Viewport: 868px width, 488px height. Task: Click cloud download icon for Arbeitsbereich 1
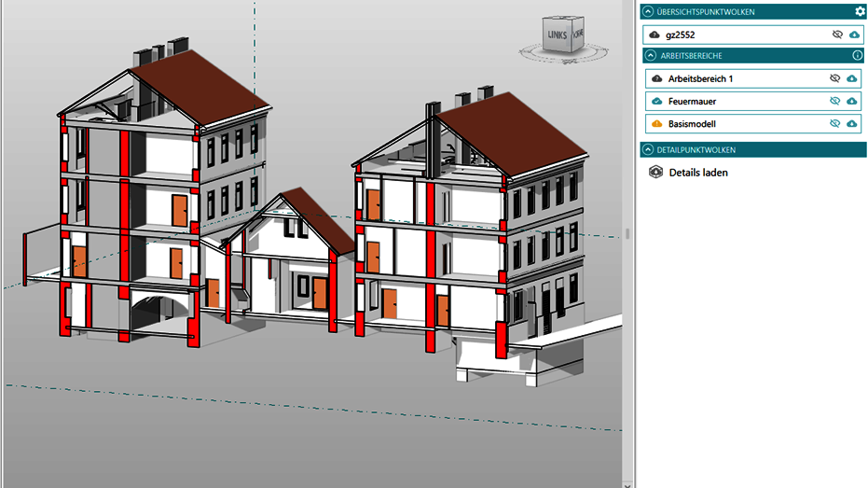851,78
